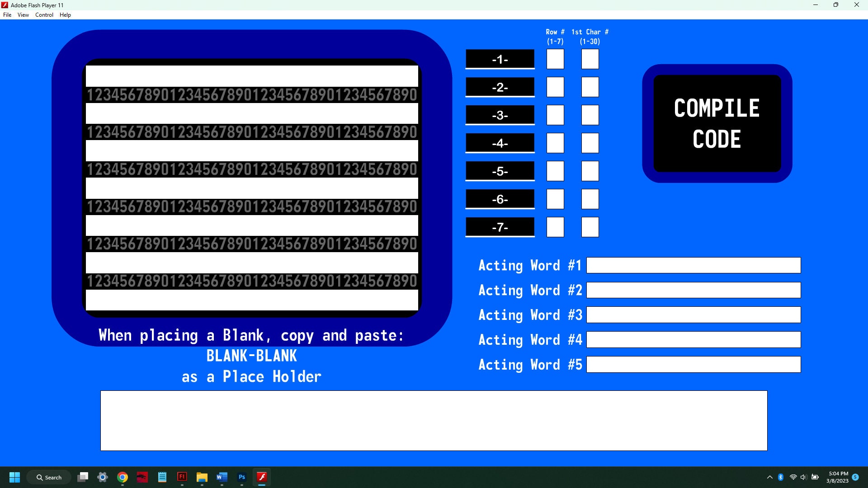Open Windows Settings from the taskbar
Image resolution: width=868 pixels, height=488 pixels.
click(x=102, y=477)
